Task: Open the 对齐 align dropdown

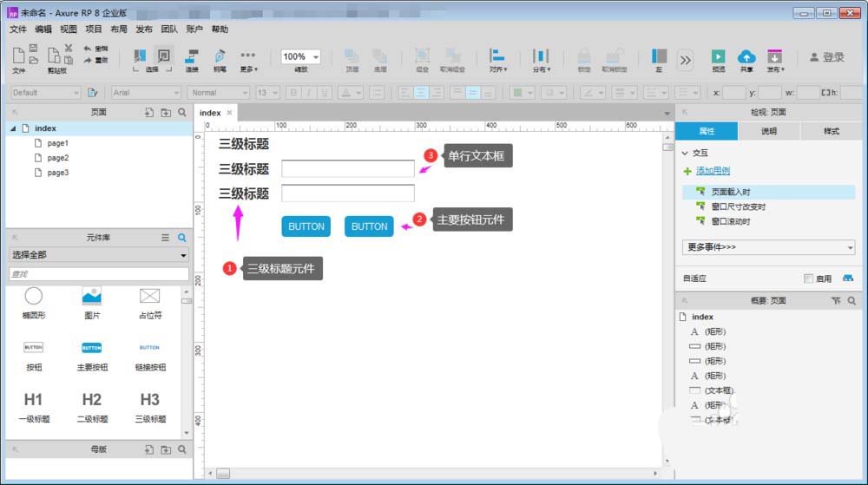Action: coord(497,60)
